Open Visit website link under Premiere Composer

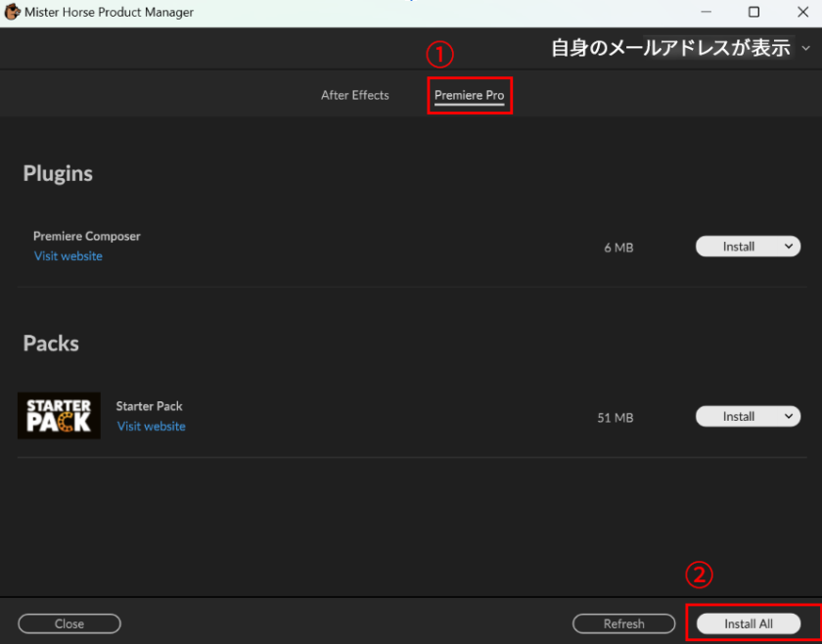68,256
